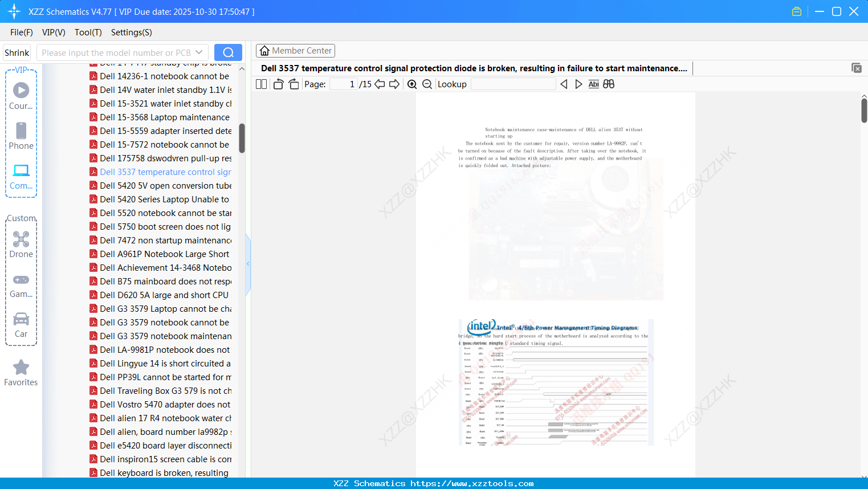Zoom out of the document
This screenshot has height=489, width=868.
[x=427, y=84]
